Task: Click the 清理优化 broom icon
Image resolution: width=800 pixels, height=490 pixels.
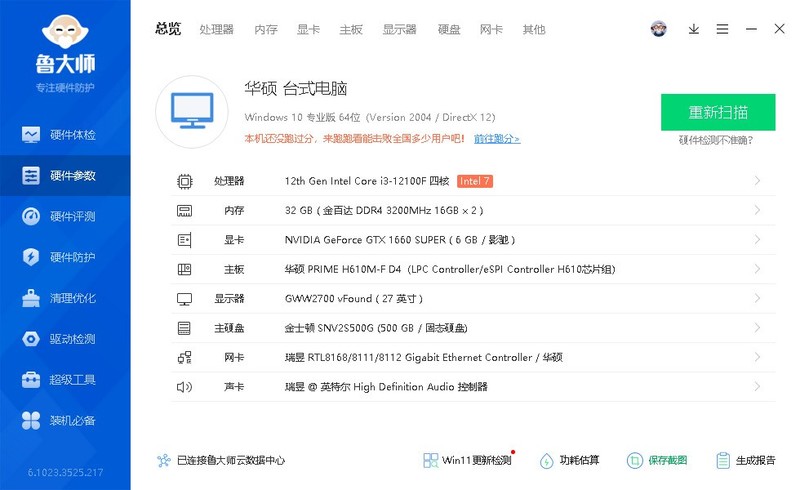Action: point(31,298)
